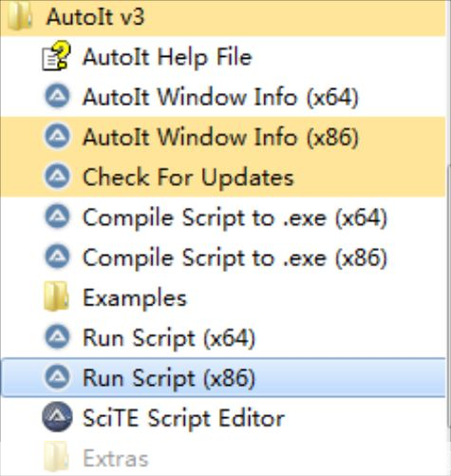Launch Run Script (x86) entry
This screenshot has height=476, width=451.
click(x=222, y=377)
